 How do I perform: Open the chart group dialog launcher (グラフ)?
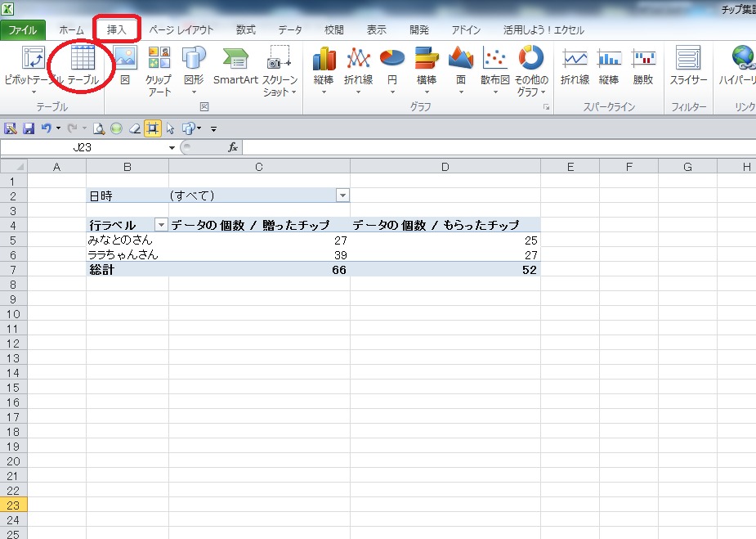(x=546, y=108)
